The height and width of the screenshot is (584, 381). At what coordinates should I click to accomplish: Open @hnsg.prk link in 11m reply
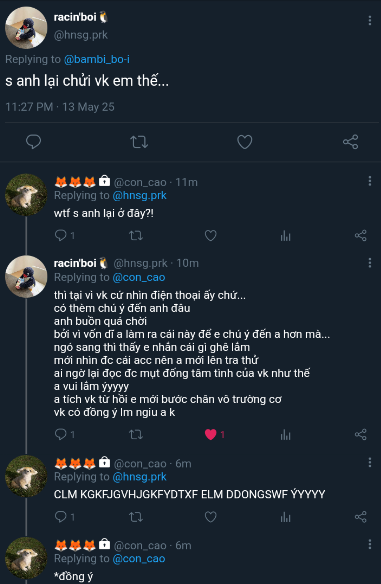click(x=139, y=196)
